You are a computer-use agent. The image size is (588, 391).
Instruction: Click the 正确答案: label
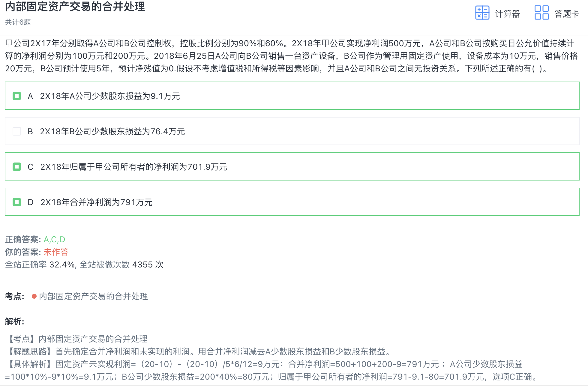coord(23,240)
